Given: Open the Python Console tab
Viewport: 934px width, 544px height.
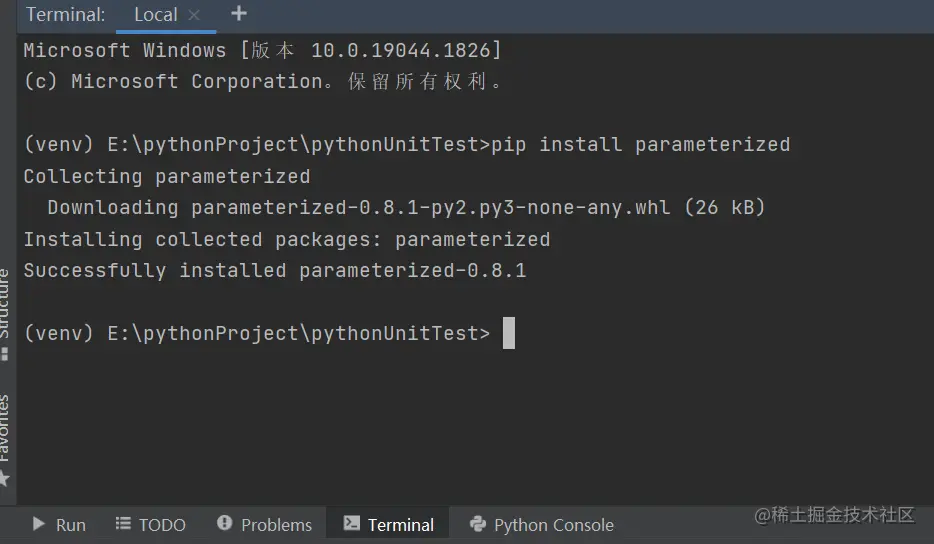Looking at the screenshot, I should (x=542, y=524).
